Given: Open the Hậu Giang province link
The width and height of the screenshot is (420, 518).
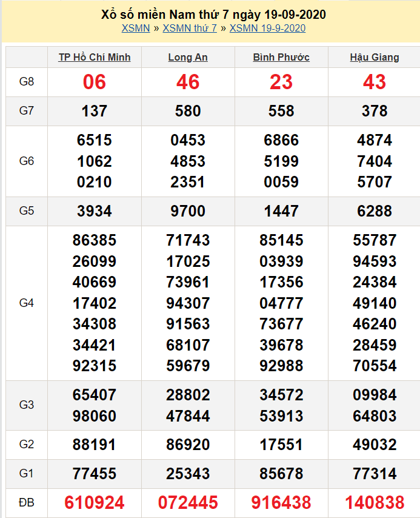Looking at the screenshot, I should tap(375, 58).
